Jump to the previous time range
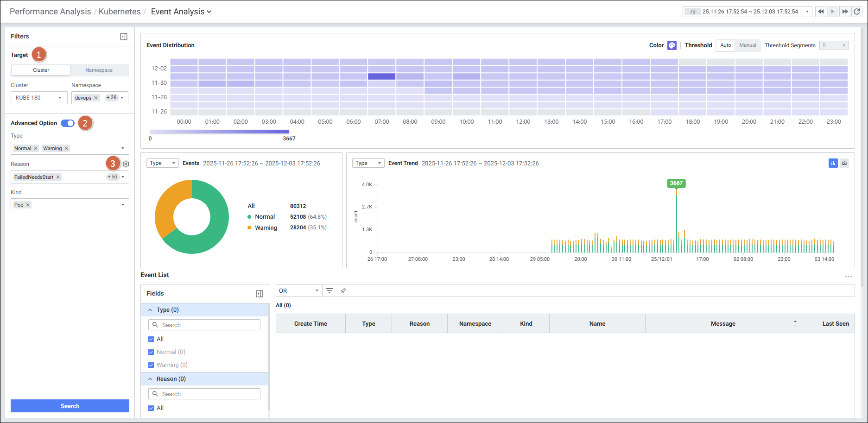Viewport: 868px width, 423px height. coord(821,12)
